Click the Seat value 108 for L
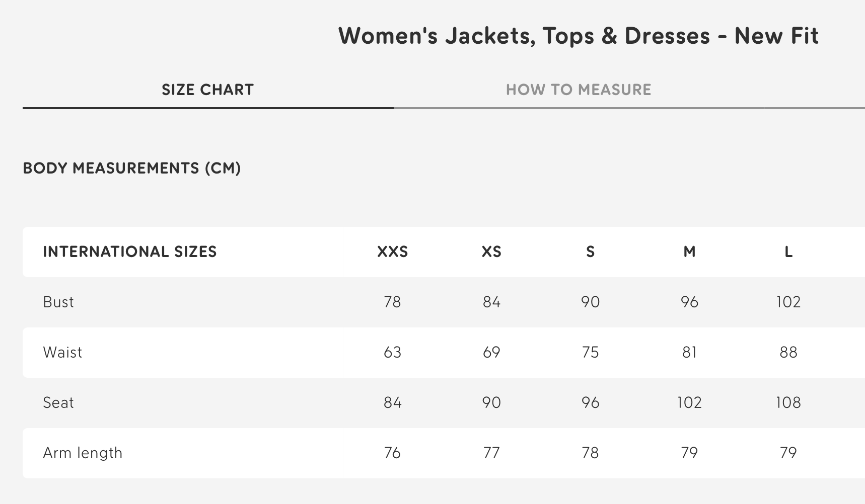This screenshot has height=504, width=865. click(x=788, y=402)
